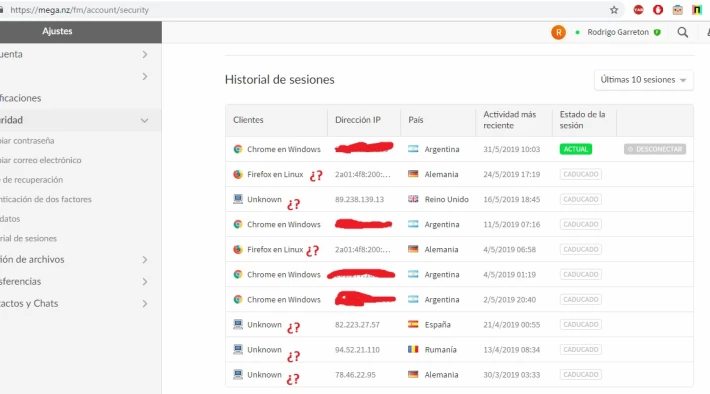Open Clave de recuperación submenu item
The width and height of the screenshot is (710, 394).
tap(32, 180)
